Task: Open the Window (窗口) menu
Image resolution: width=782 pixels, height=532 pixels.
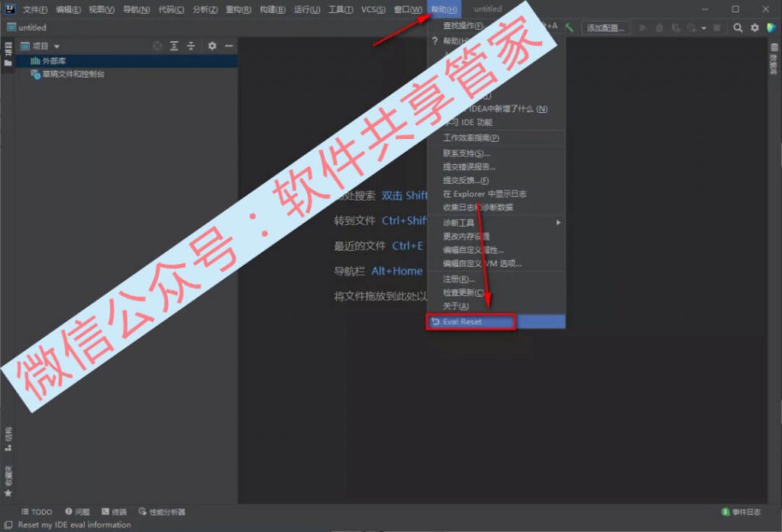Action: click(x=408, y=9)
